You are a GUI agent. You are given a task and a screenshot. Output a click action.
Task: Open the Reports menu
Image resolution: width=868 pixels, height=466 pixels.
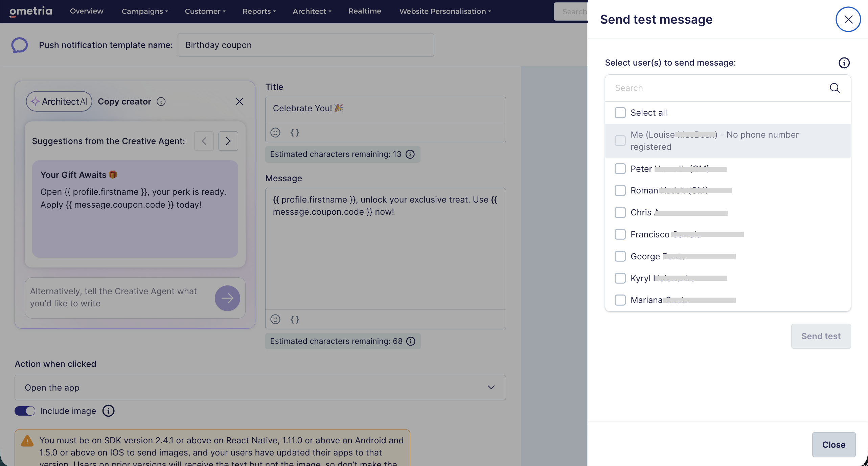(259, 11)
